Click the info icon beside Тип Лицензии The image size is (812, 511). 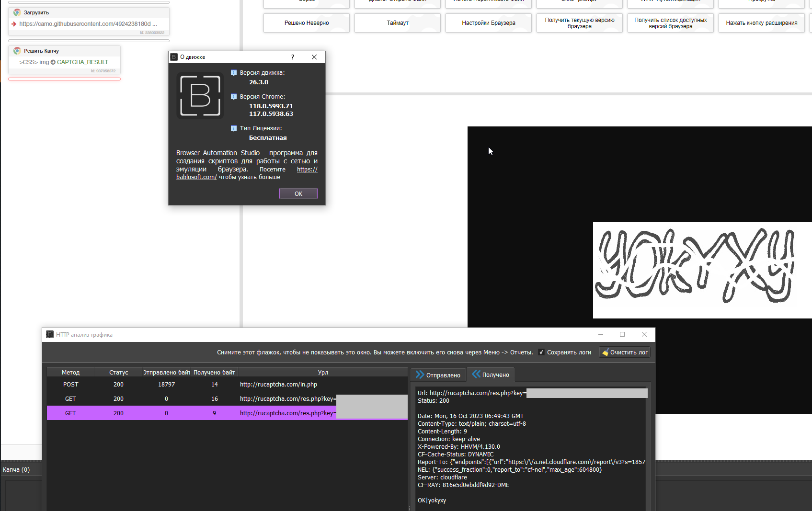[x=234, y=128]
